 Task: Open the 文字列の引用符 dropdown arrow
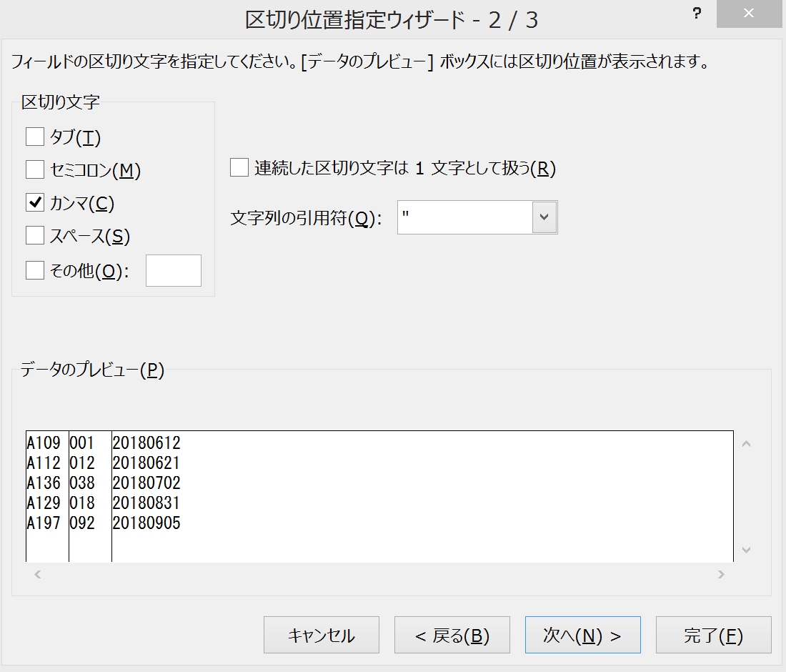click(x=544, y=217)
